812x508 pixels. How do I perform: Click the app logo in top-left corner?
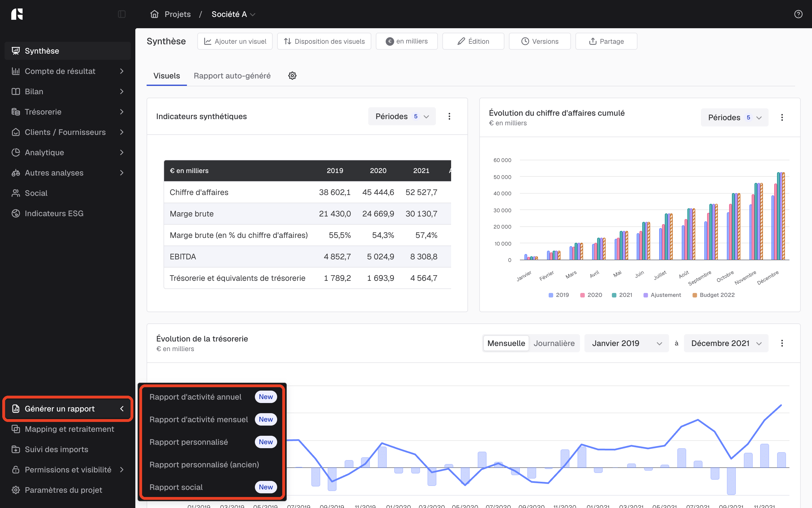tap(17, 14)
